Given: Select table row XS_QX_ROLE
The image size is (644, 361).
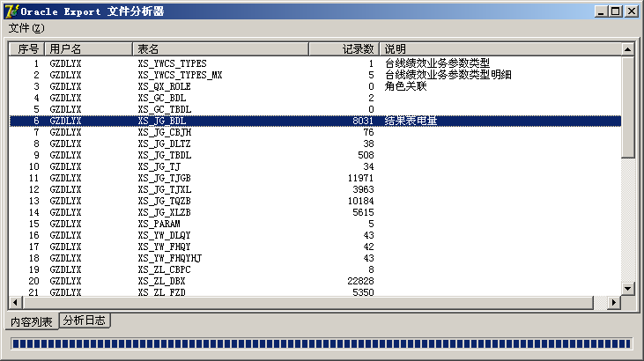Looking at the screenshot, I should coord(315,86).
